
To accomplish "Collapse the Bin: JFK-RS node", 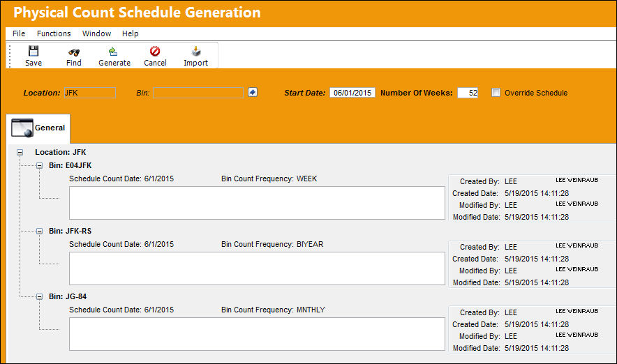I will pos(39,231).
